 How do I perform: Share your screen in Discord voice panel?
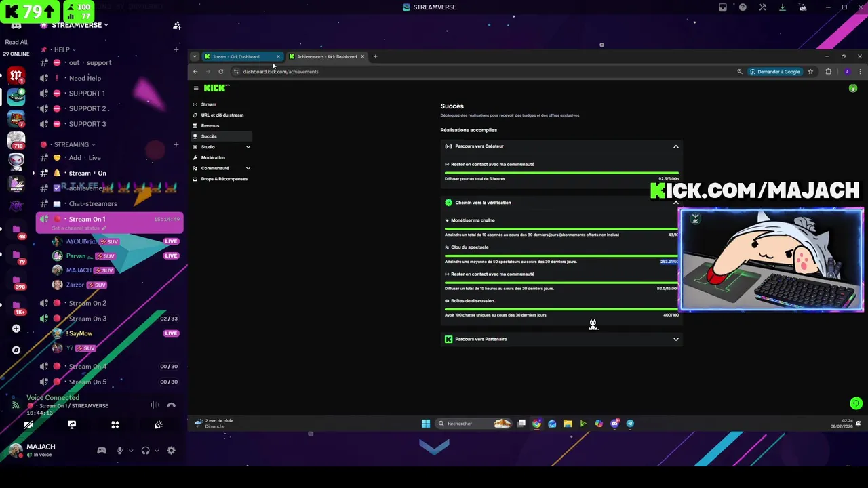click(x=72, y=425)
